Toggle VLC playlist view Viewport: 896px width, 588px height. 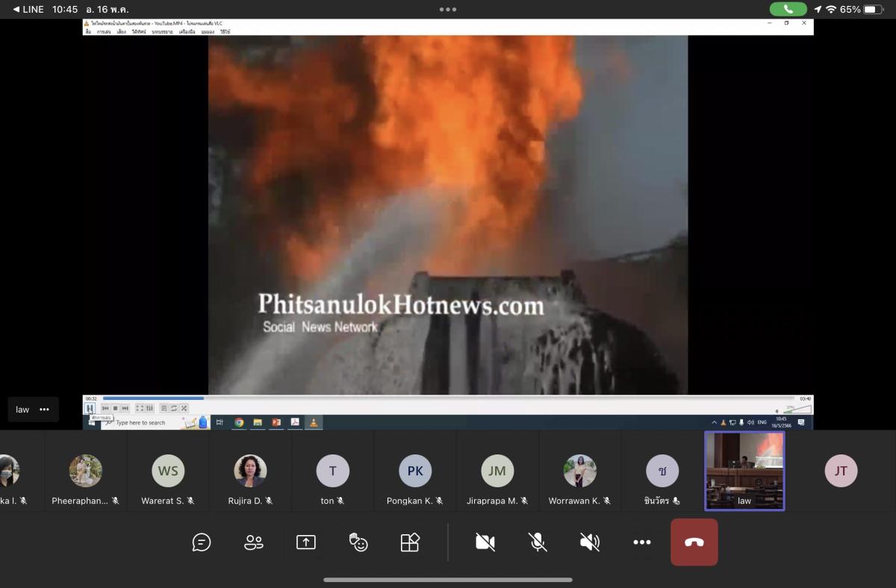pos(164,408)
